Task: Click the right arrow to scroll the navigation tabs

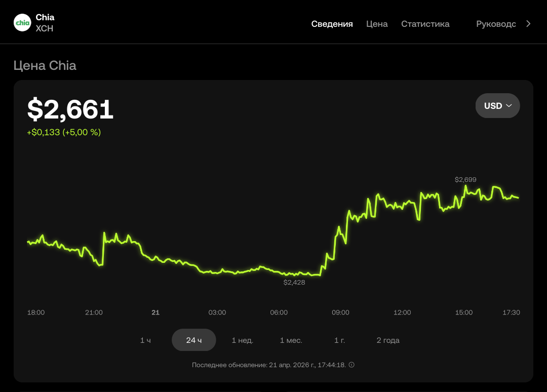Action: tap(528, 24)
